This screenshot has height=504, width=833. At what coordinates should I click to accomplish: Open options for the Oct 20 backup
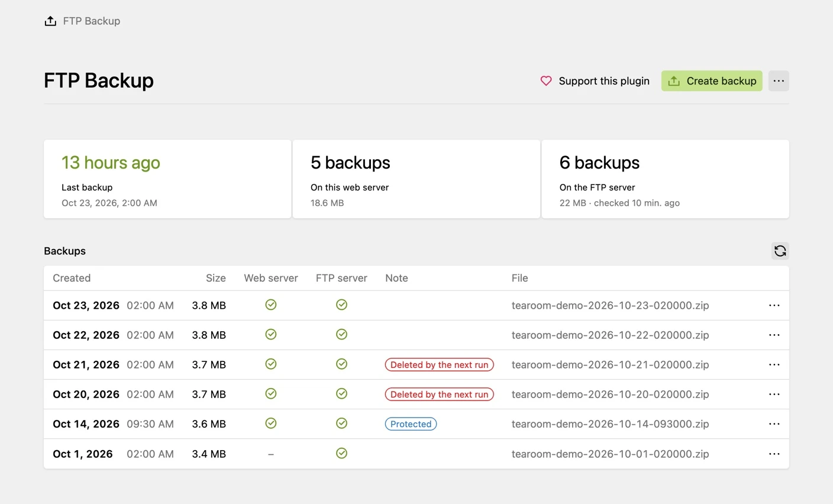774,394
